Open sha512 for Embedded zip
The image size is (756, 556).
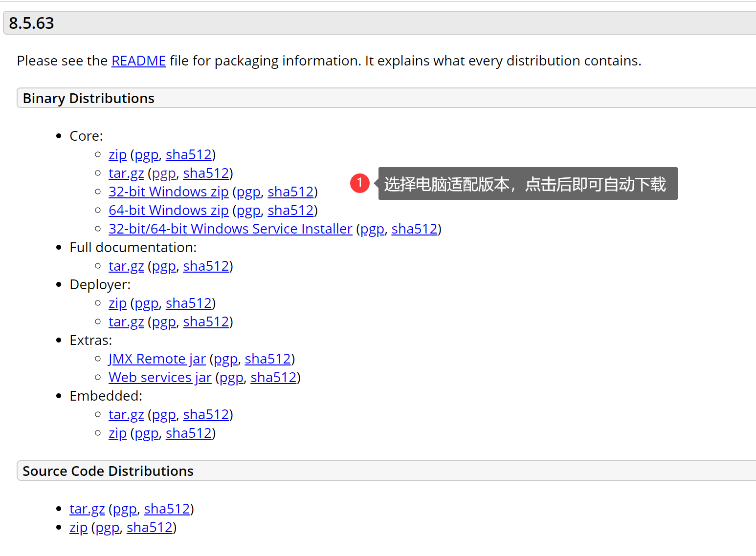coord(189,433)
